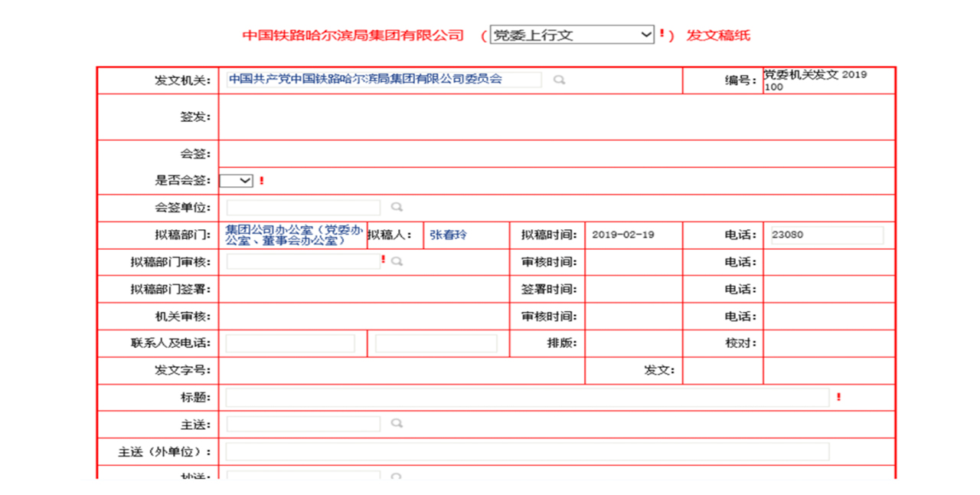Open the 党委上行文 document type dropdown
980x495 pixels.
click(572, 34)
